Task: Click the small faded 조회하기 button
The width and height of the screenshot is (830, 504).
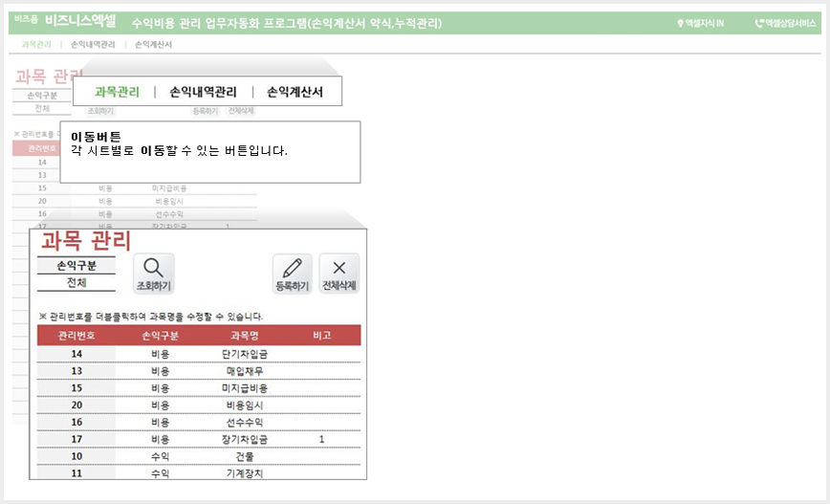Action: [100, 111]
